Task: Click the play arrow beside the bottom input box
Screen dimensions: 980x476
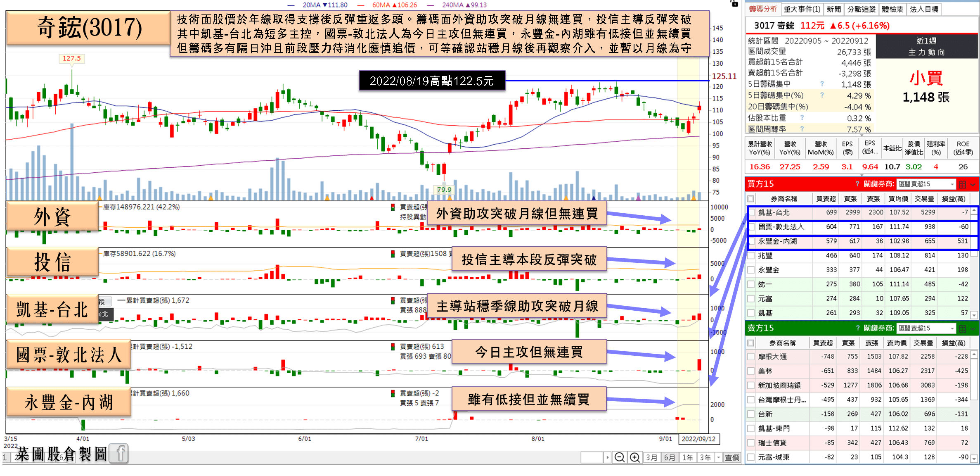Action: 607,457
